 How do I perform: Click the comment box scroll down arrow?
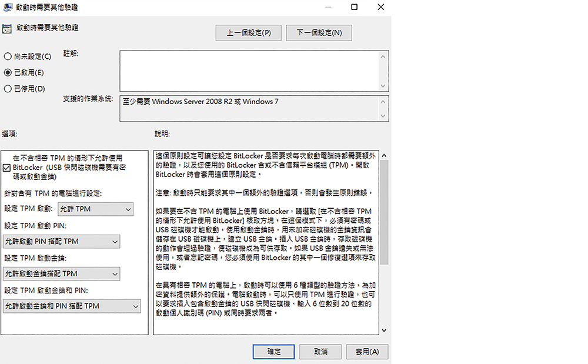coord(383,86)
